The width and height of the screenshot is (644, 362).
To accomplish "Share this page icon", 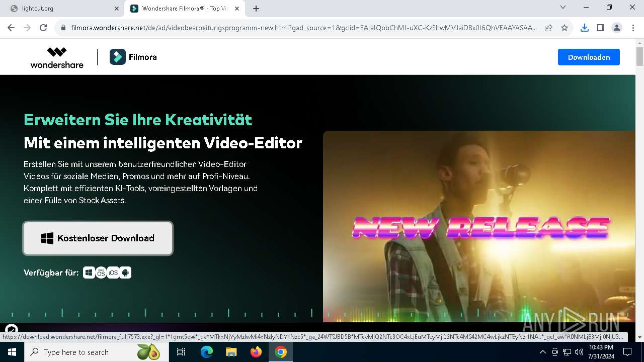I will pyautogui.click(x=548, y=28).
